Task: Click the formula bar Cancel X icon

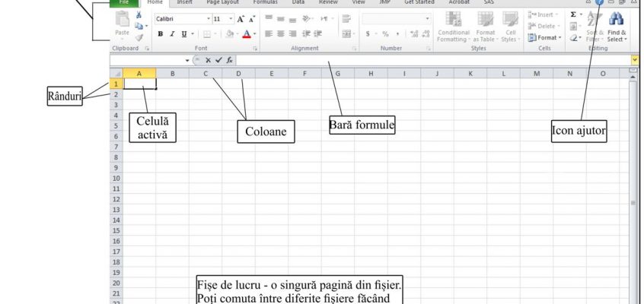Action: tap(209, 60)
